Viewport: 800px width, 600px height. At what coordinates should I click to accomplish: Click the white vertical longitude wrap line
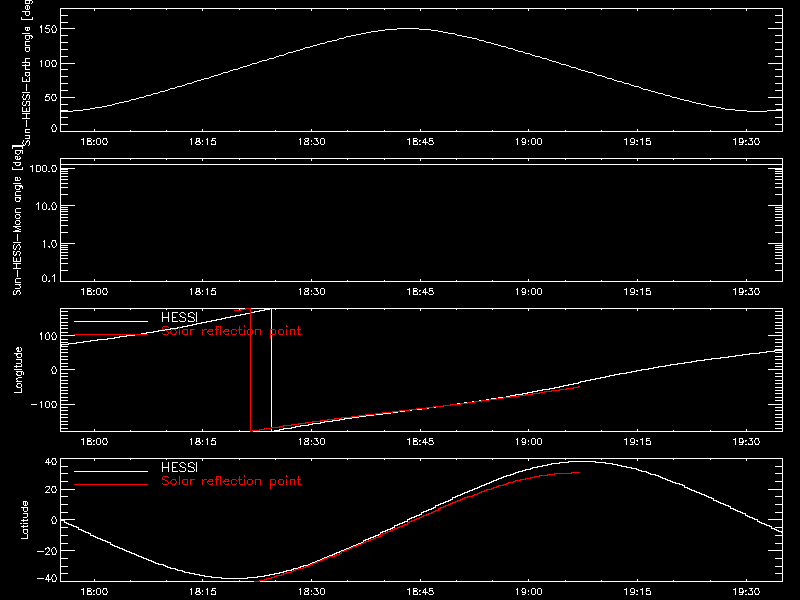pos(271,370)
